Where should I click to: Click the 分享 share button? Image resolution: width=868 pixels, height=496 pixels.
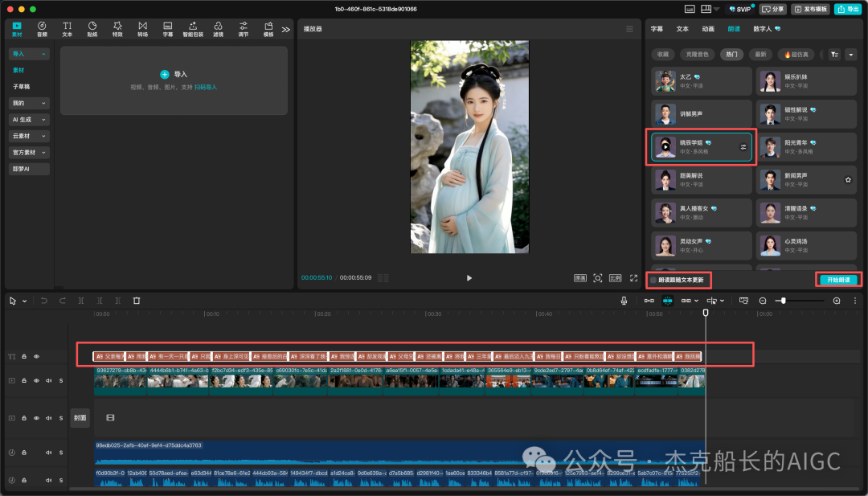pyautogui.click(x=773, y=9)
